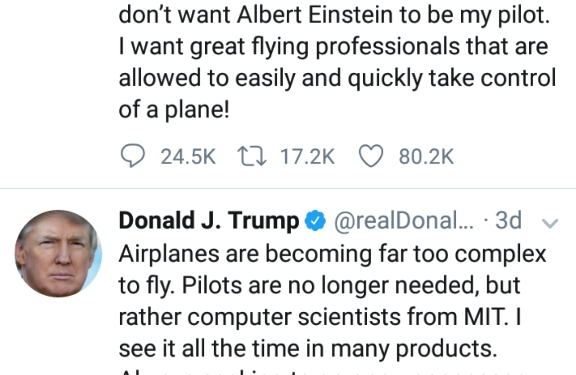Open the @realDonal... handle
This screenshot has height=375, width=576.
pyautogui.click(x=403, y=221)
